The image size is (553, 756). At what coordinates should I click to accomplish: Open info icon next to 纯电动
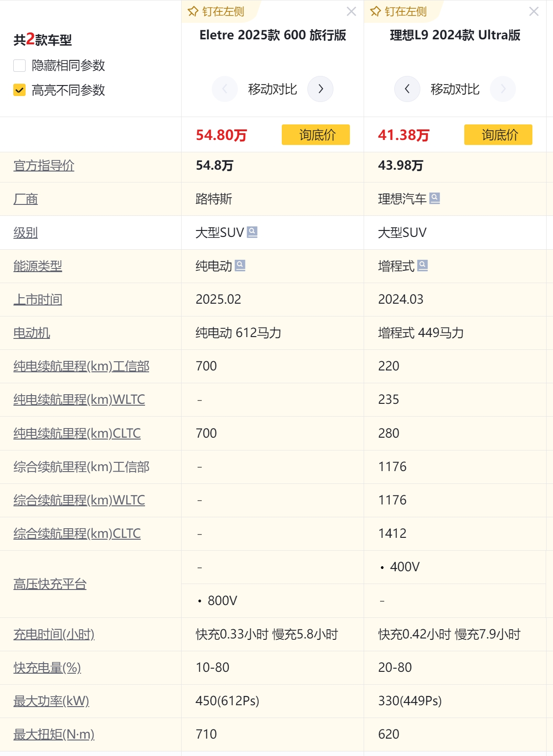coord(240,265)
